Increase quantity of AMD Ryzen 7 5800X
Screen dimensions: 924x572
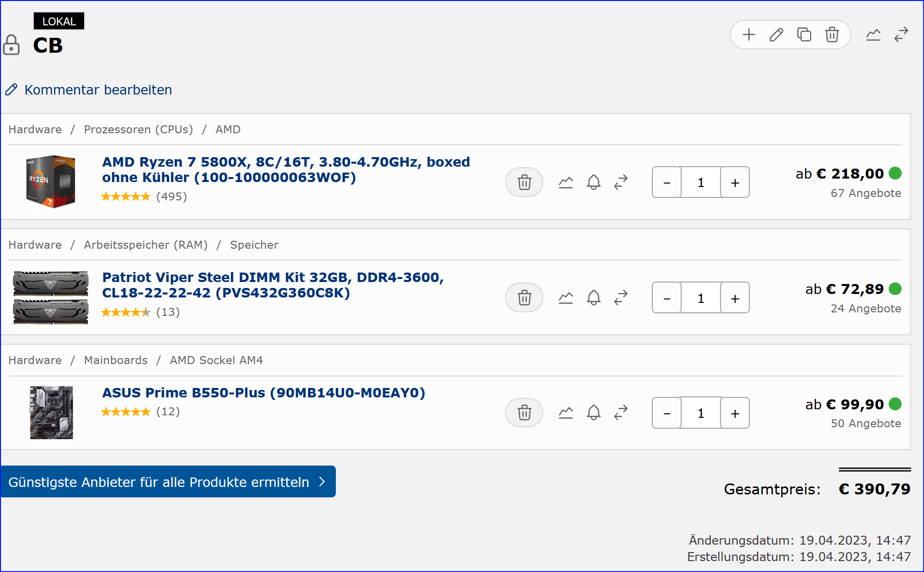click(x=735, y=182)
